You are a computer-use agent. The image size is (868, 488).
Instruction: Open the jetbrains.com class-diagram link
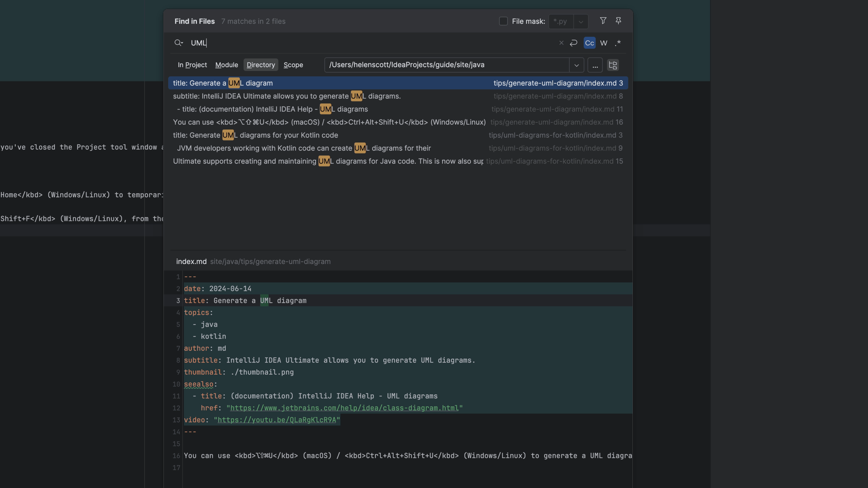(x=344, y=408)
